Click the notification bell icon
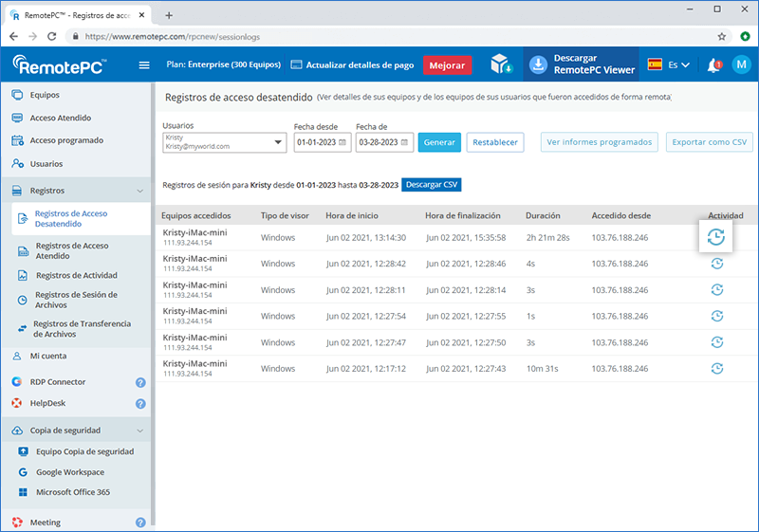This screenshot has height=532, width=759. 713,65
